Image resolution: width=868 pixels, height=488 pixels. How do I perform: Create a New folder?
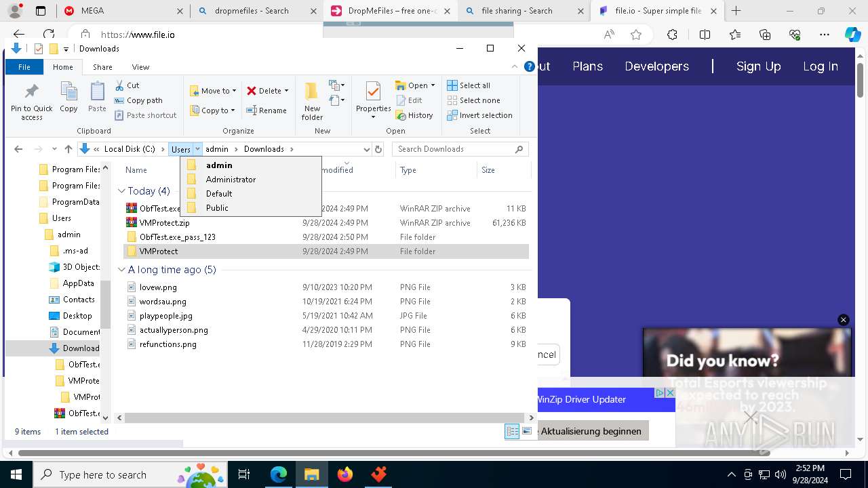click(312, 101)
